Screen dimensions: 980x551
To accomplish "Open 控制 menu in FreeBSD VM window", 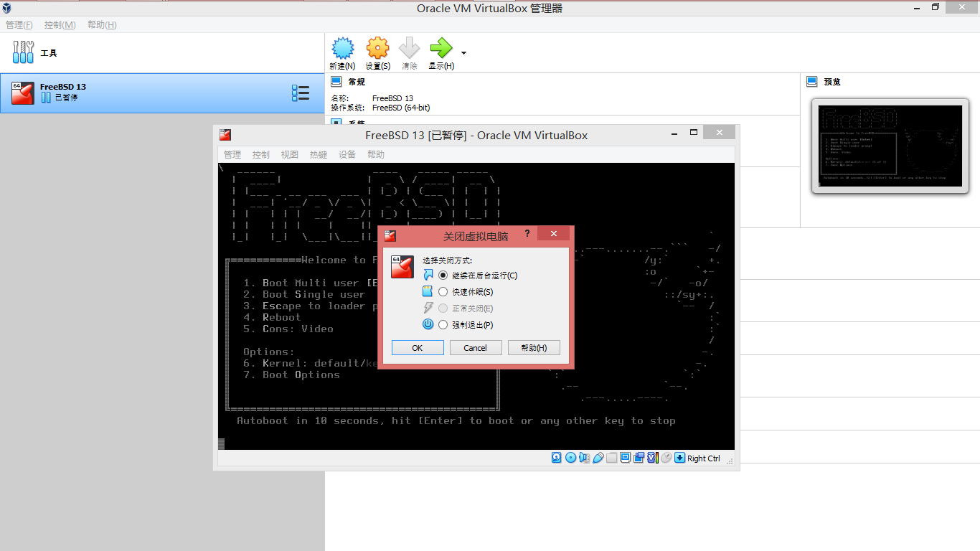I will 261,154.
